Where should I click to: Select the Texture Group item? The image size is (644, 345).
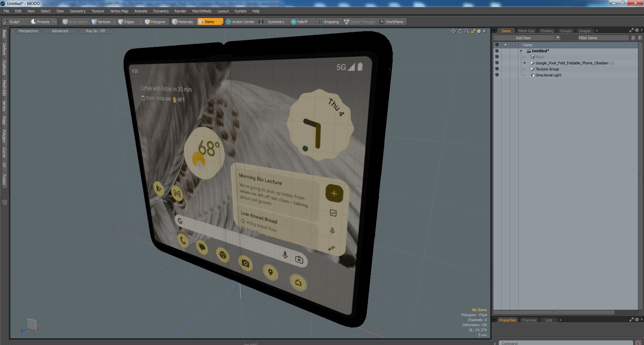[x=547, y=69]
